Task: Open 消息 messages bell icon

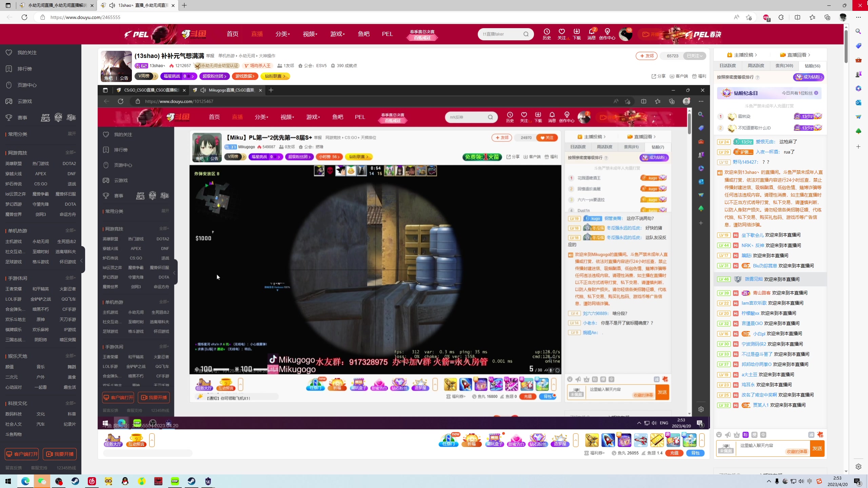Action: coord(591,34)
